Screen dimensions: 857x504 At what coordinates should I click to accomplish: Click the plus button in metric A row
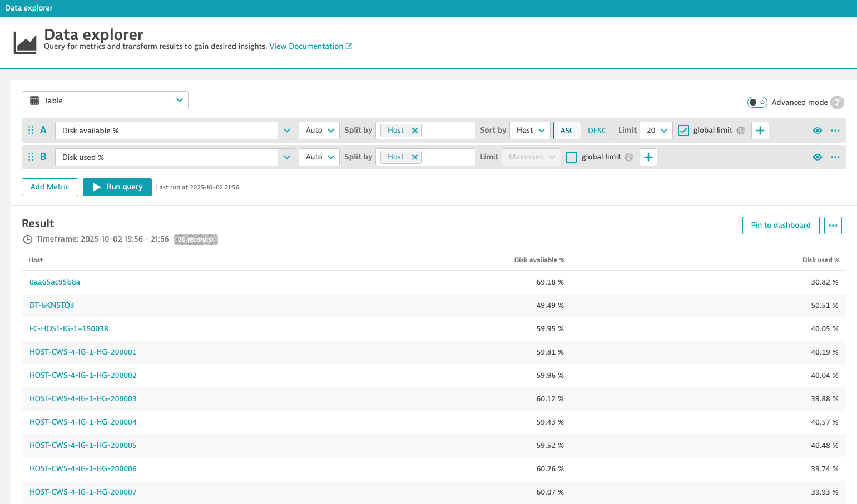pyautogui.click(x=760, y=131)
